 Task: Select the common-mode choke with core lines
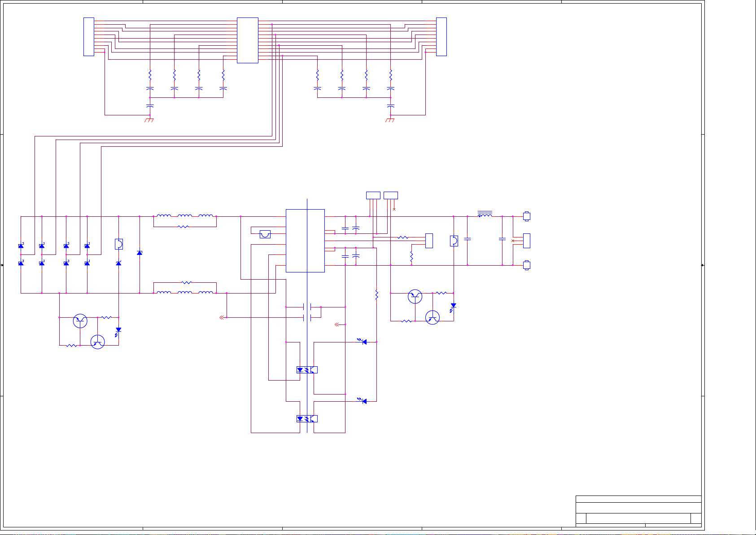click(x=485, y=214)
